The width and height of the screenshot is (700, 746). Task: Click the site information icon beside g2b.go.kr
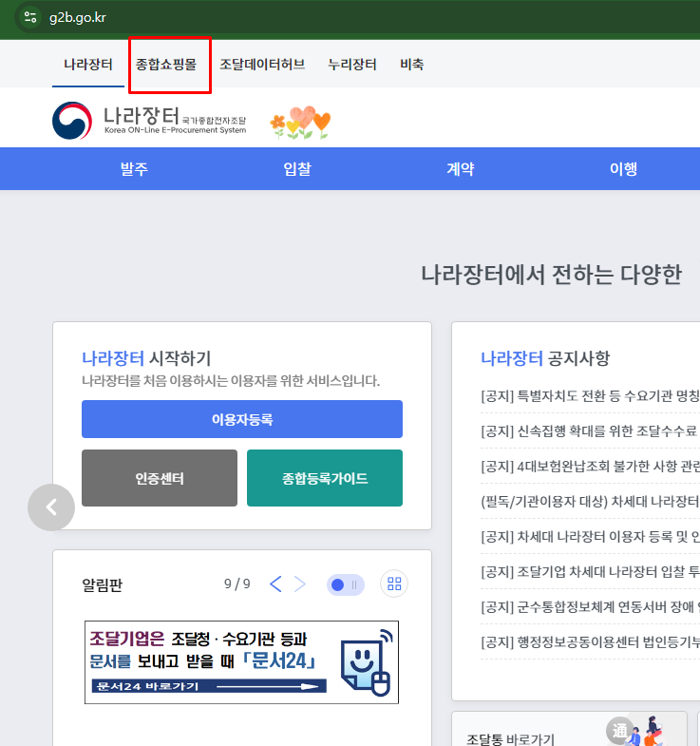30,18
